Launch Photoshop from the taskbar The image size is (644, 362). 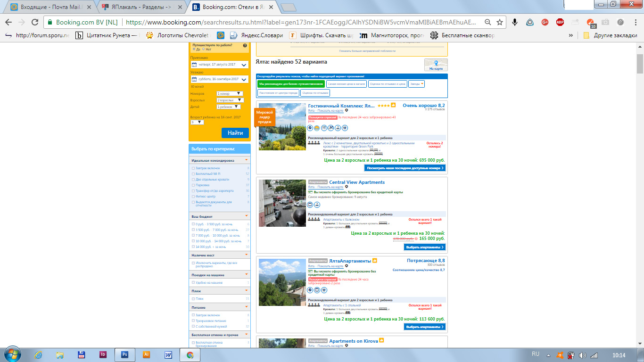[125, 355]
